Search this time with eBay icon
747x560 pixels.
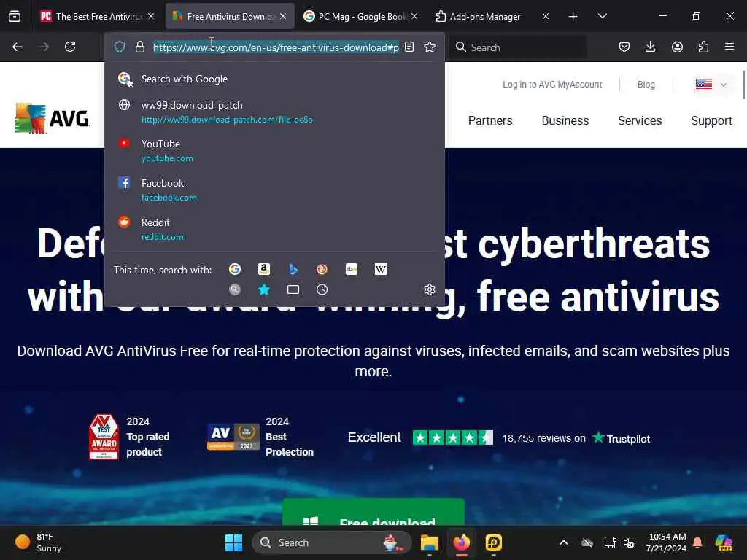pyautogui.click(x=352, y=269)
